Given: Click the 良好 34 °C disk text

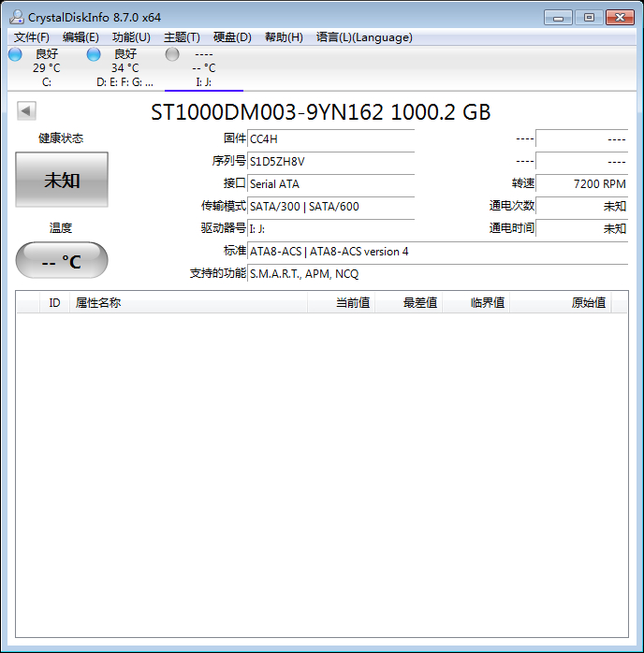Looking at the screenshot, I should (125, 61).
